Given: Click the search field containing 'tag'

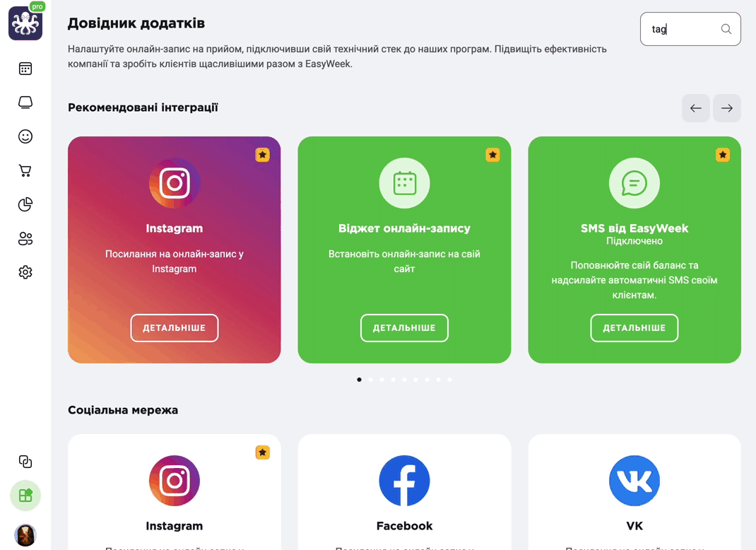Looking at the screenshot, I should (690, 29).
